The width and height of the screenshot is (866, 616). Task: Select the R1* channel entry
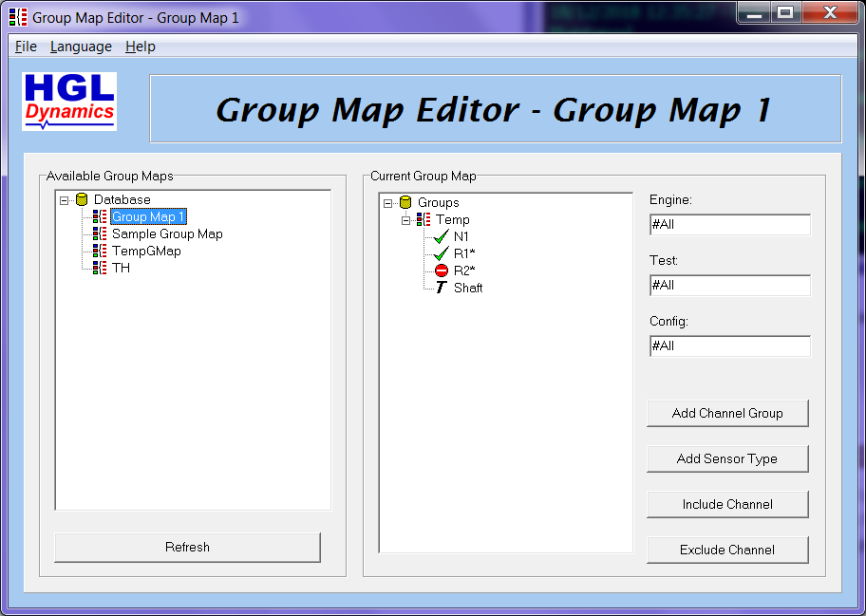click(x=464, y=254)
